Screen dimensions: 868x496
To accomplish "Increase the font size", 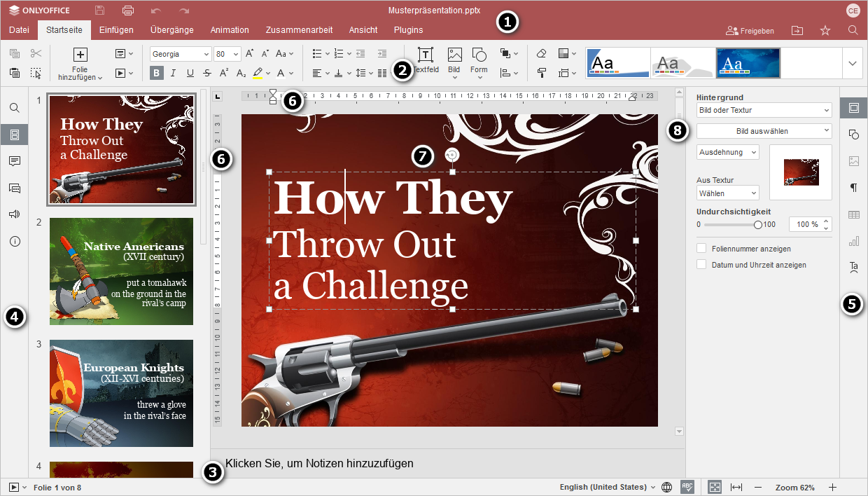I will [250, 53].
